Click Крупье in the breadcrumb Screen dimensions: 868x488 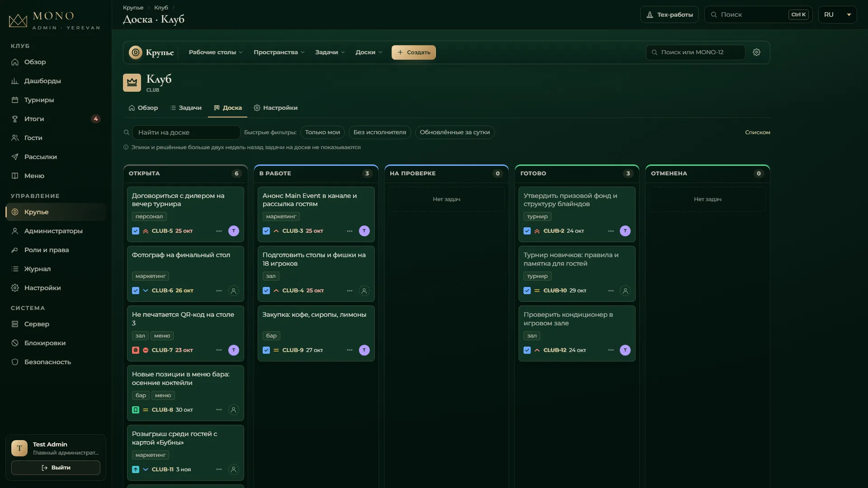[x=133, y=8]
